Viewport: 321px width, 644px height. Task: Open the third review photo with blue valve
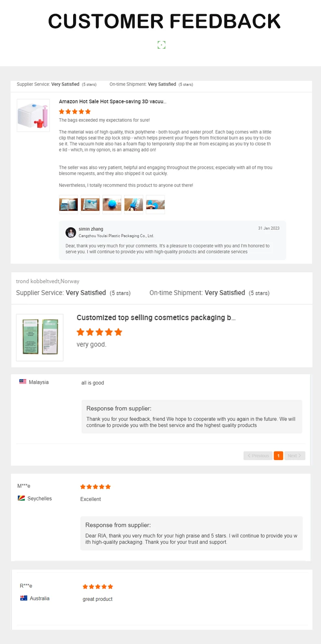(x=112, y=204)
